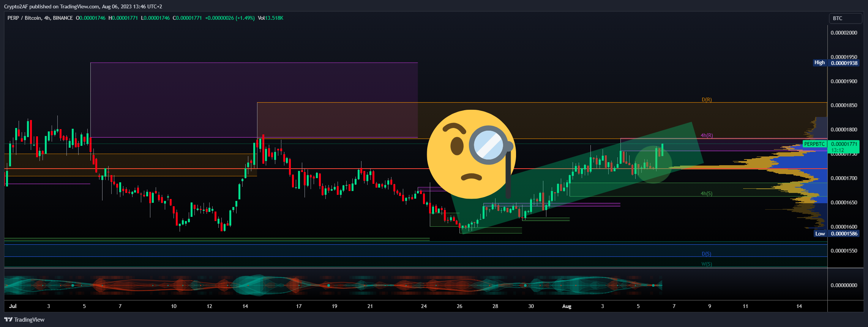This screenshot has width=868, height=327.
Task: Select the W(S) weekly support label
Action: 707,264
